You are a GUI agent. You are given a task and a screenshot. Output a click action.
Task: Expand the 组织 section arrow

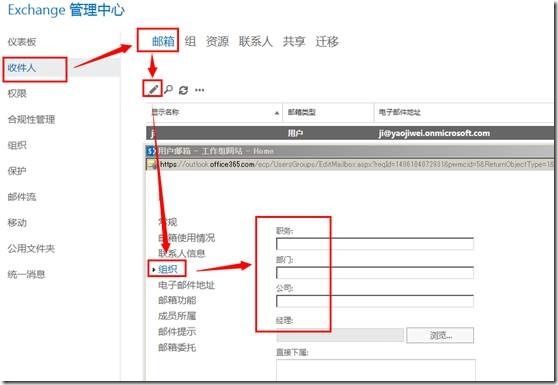154,270
